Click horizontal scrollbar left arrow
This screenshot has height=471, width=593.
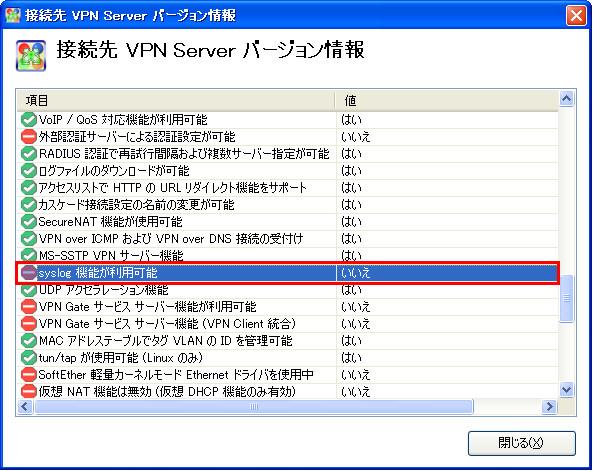(25, 407)
